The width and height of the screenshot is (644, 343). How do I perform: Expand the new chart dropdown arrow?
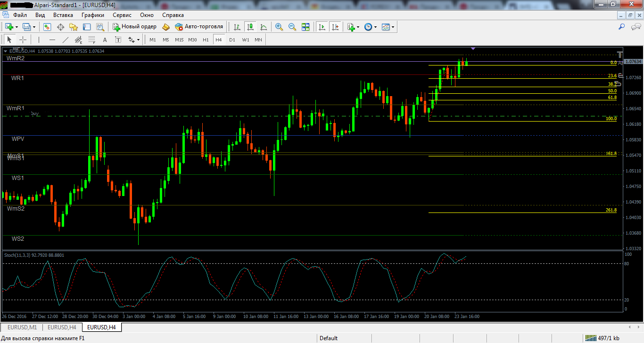tap(17, 27)
